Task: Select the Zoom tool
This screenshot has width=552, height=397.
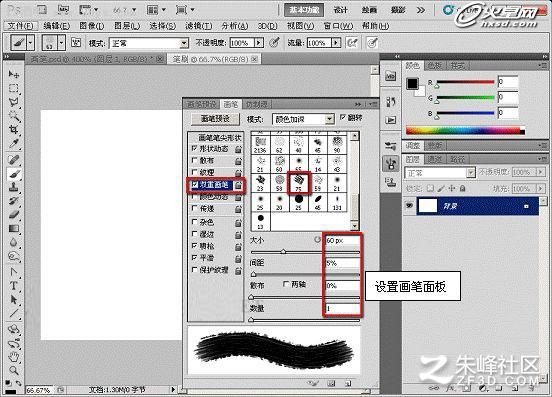Action: [x=14, y=371]
